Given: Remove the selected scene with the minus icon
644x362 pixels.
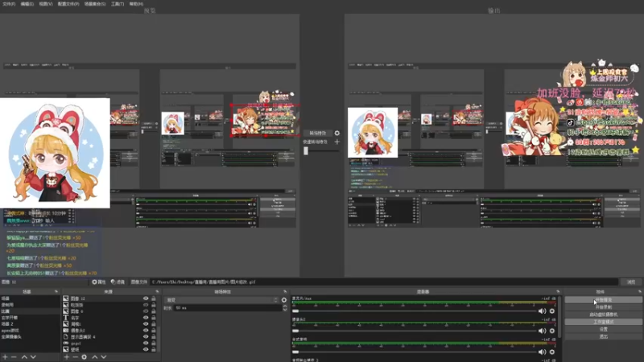Looking at the screenshot, I should 14,357.
